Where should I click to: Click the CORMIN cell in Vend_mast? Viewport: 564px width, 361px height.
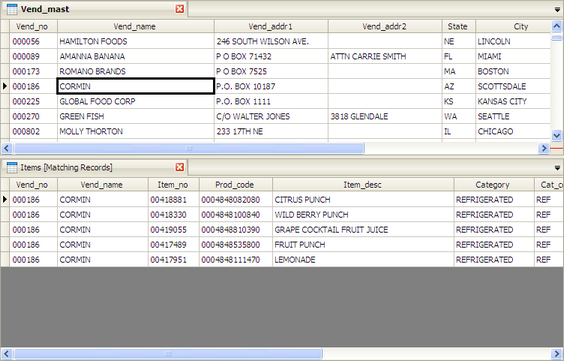pos(136,86)
